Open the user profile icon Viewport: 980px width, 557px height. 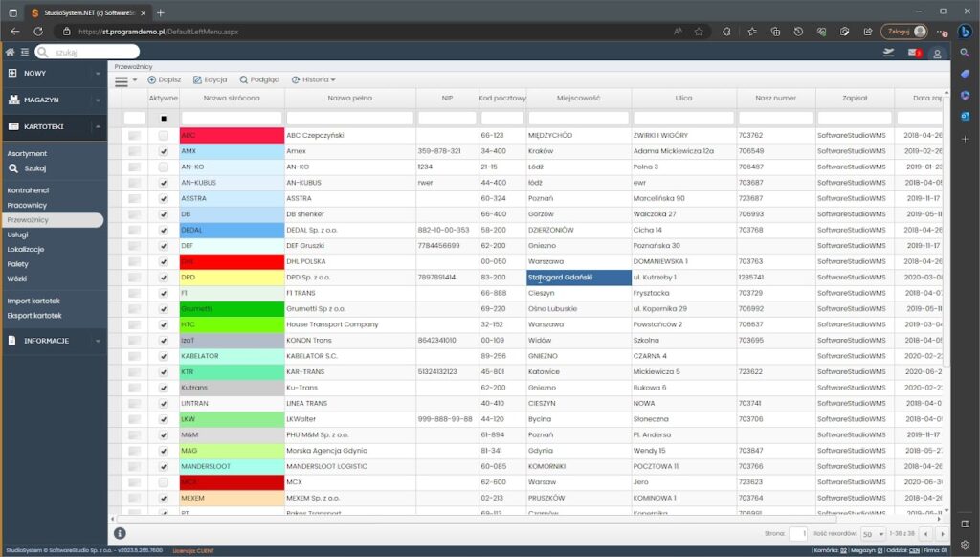(937, 53)
